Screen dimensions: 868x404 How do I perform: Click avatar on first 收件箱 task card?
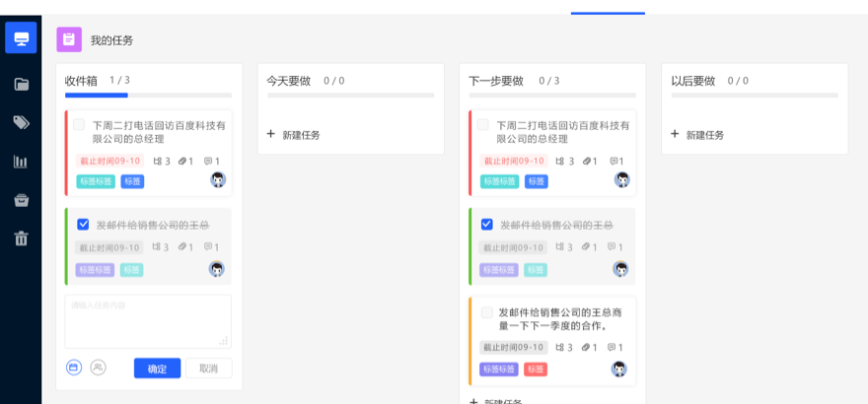[x=218, y=179]
